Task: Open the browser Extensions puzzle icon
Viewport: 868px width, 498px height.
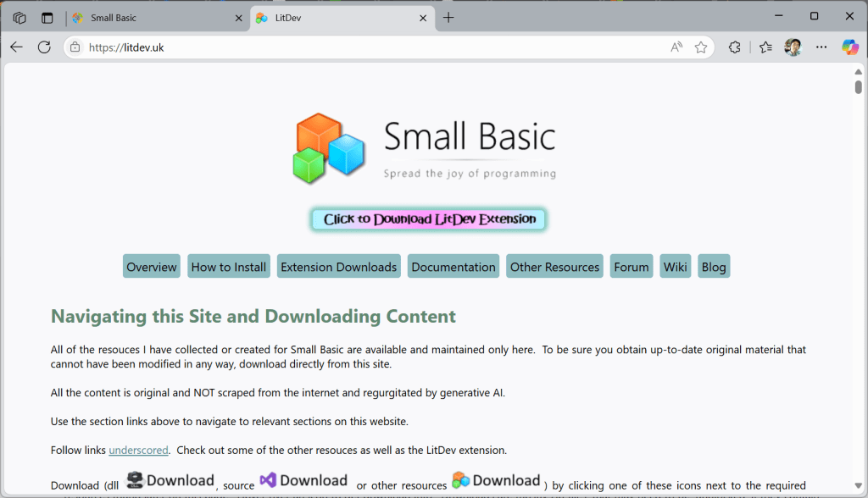Action: 735,47
